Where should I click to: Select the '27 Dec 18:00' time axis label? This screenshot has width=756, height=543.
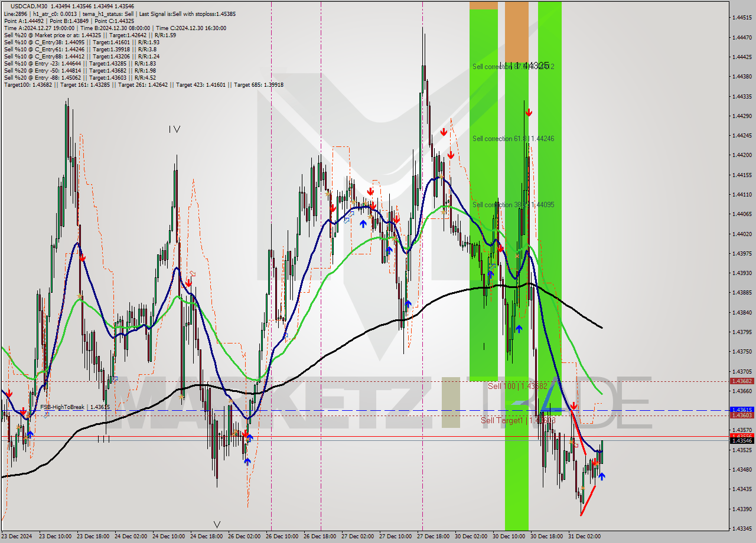click(x=434, y=537)
